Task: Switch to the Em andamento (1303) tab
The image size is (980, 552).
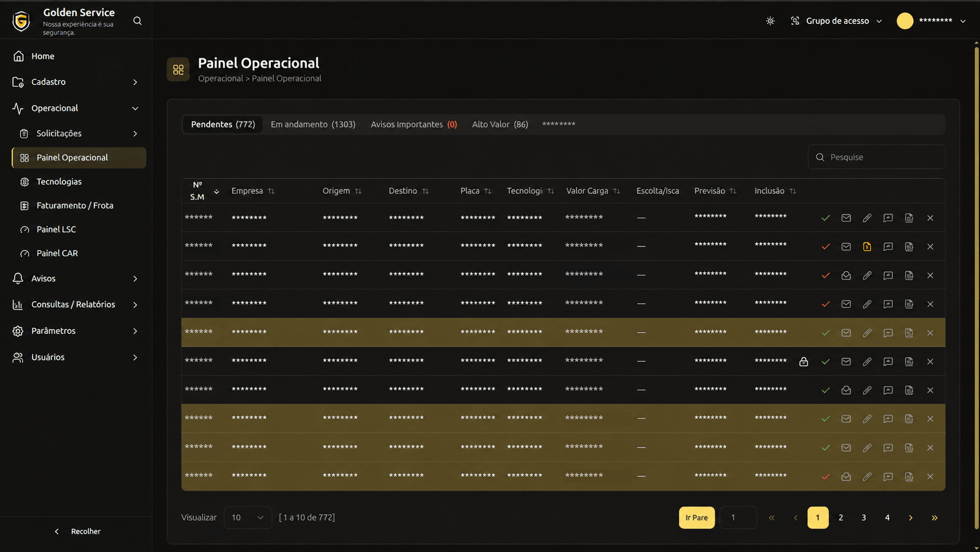Action: coord(313,124)
